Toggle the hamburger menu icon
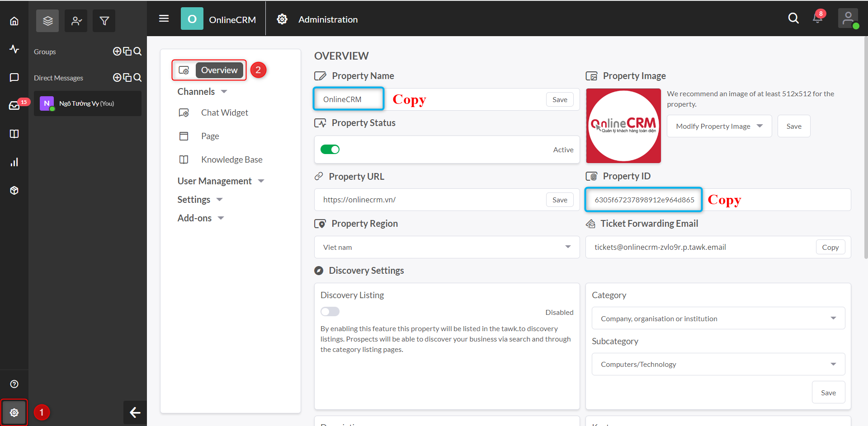The image size is (868, 426). 164,19
